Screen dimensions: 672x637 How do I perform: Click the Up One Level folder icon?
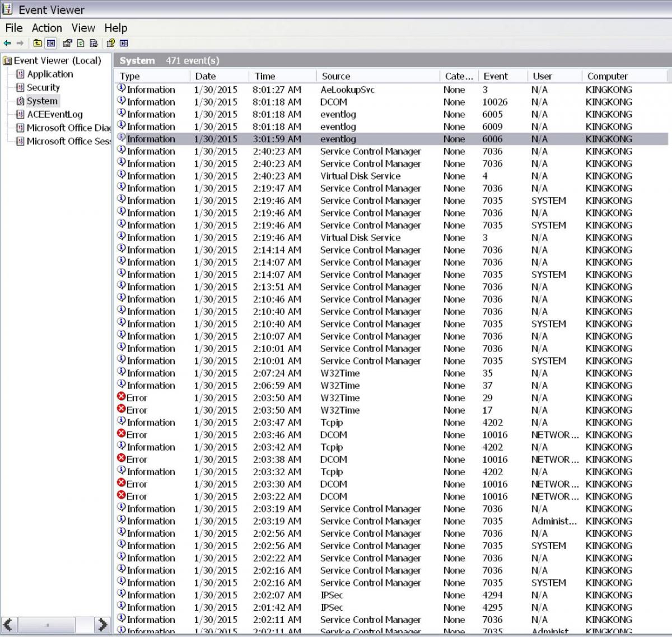click(38, 43)
